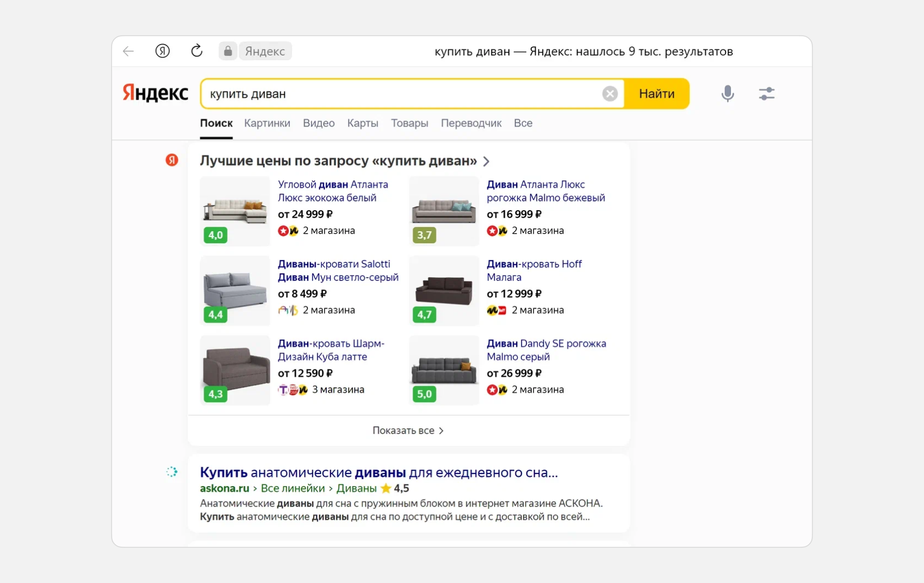
Task: Click store icons beside 12 999 ₽ offer
Action: (497, 310)
